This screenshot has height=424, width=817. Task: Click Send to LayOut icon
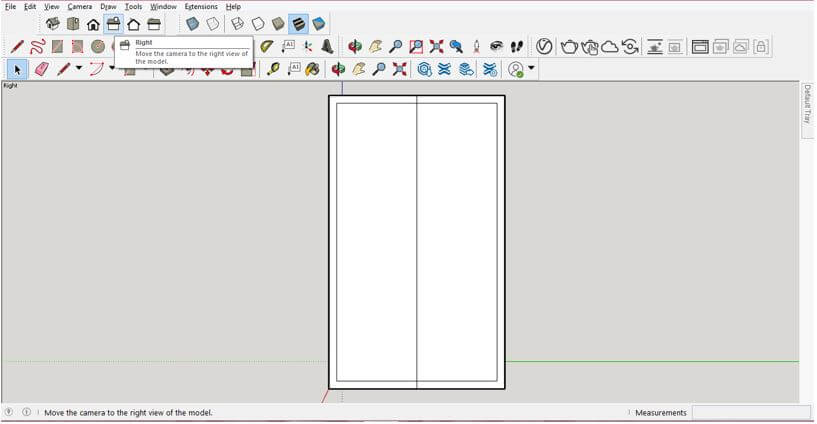[x=466, y=69]
